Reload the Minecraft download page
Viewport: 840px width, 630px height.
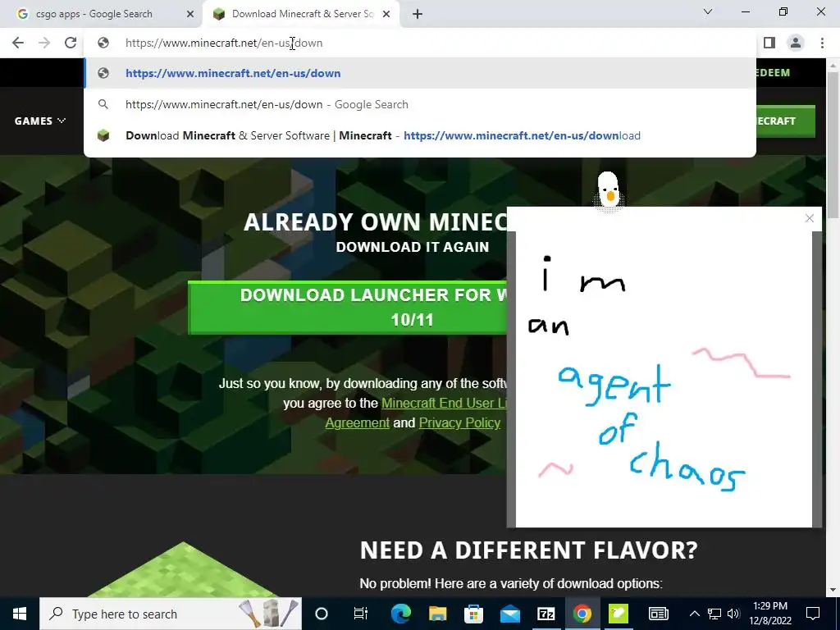coord(71,43)
